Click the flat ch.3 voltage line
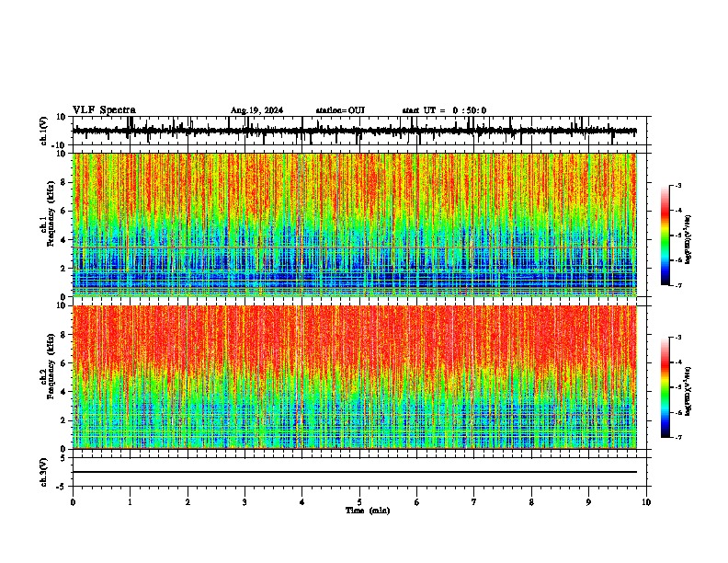The image size is (728, 563). 354,472
